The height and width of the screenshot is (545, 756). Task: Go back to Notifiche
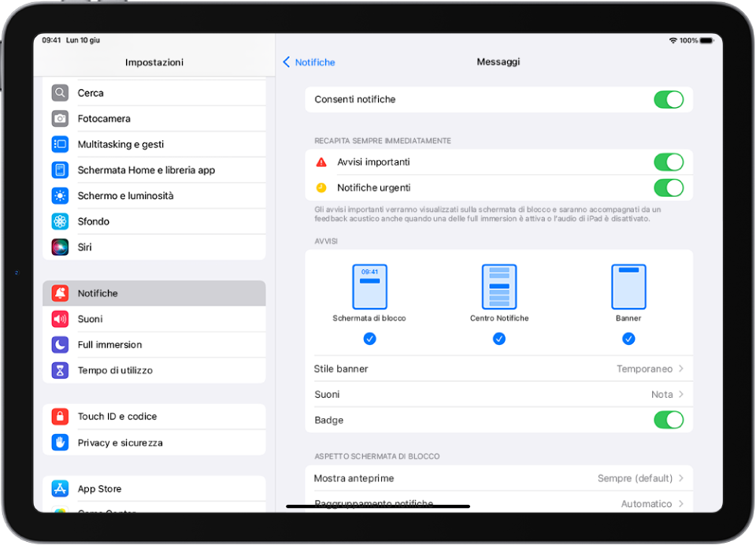coord(309,62)
